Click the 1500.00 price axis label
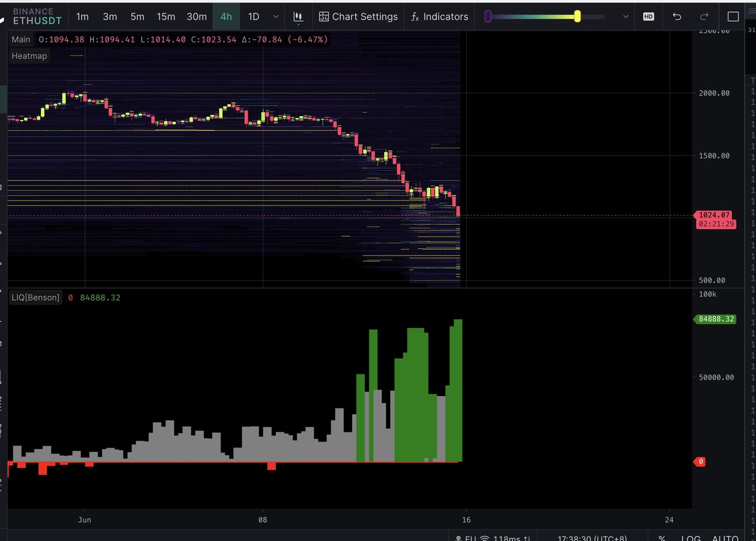The width and height of the screenshot is (756, 541). pyautogui.click(x=713, y=156)
